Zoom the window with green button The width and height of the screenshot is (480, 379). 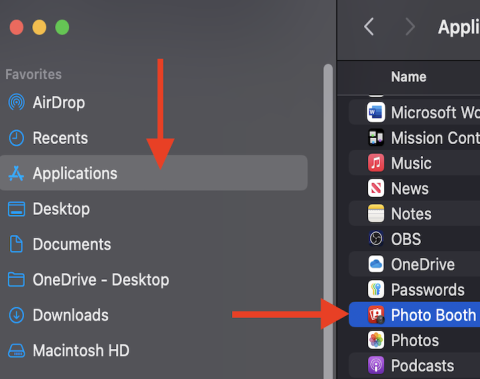coord(62,27)
